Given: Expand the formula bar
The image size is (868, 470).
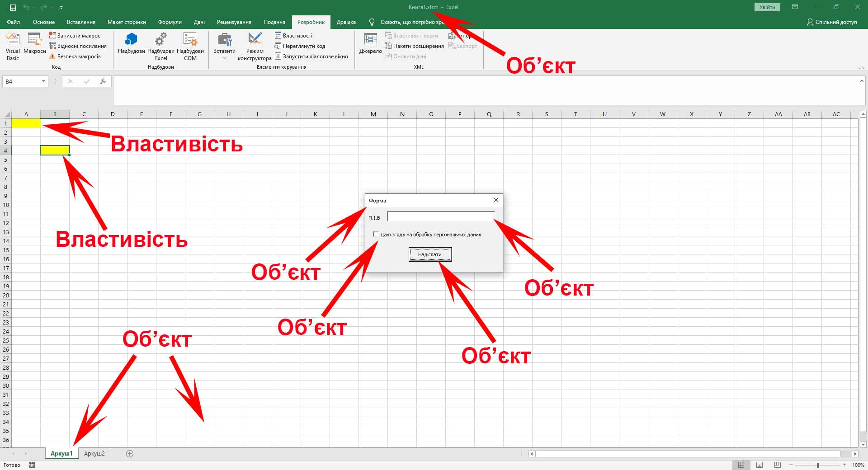Looking at the screenshot, I should [x=862, y=80].
